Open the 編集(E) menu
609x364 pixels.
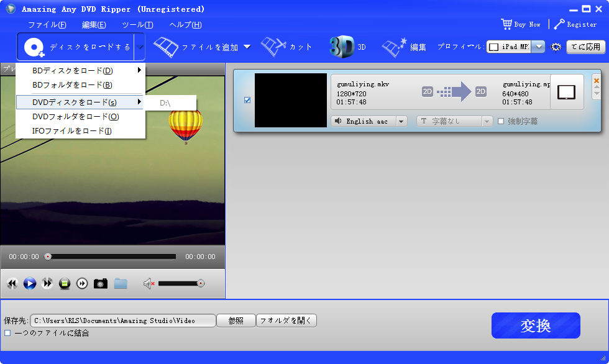point(94,25)
